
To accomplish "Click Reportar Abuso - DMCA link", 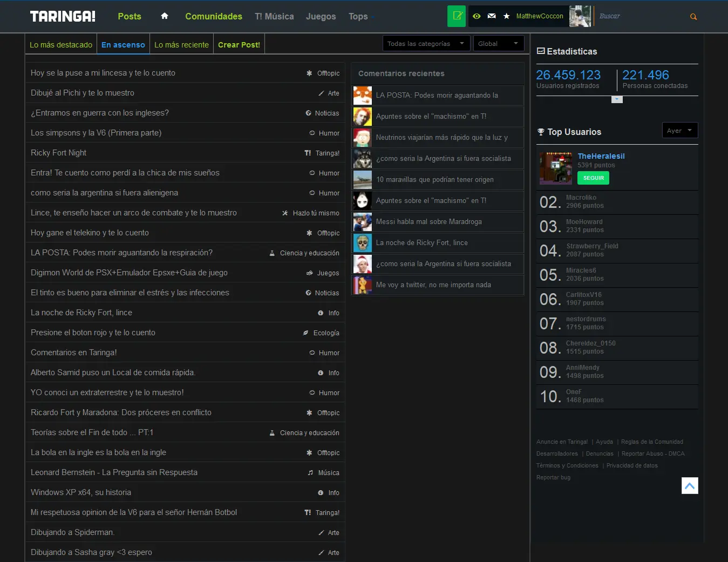I will [653, 454].
